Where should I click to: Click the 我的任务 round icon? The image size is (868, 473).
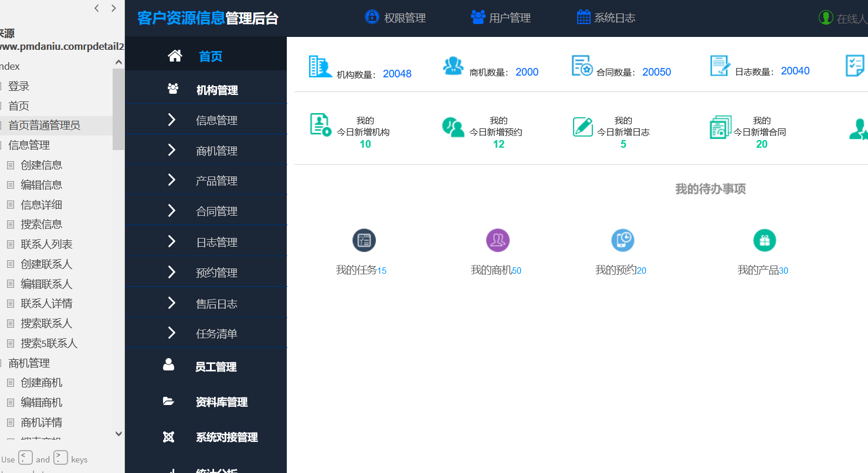(364, 240)
